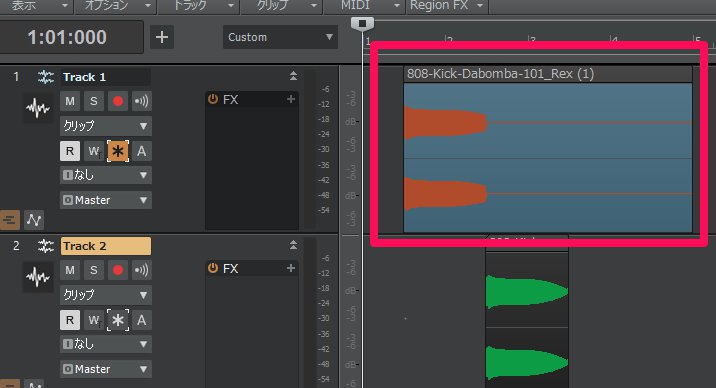Toggle Track 2 asterisk button
This screenshot has width=716, height=388.
[x=118, y=320]
